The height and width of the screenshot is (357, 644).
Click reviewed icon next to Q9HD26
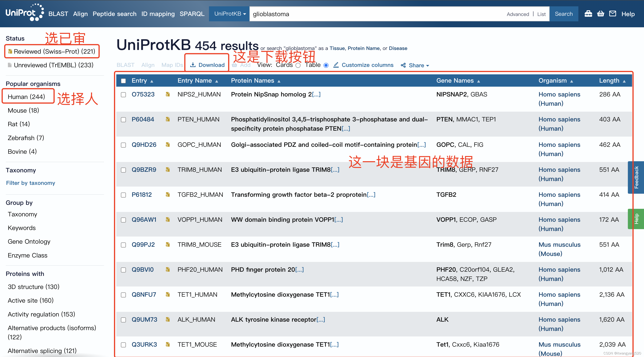tap(168, 145)
